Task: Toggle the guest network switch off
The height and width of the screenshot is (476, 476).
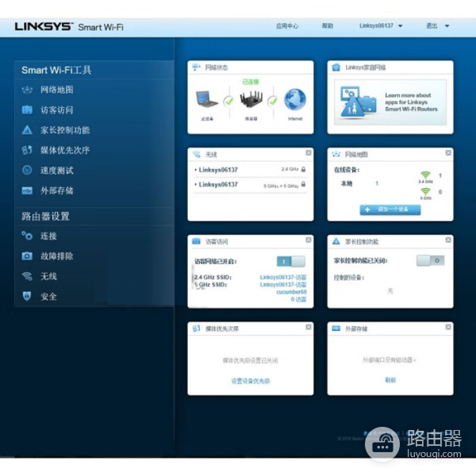Action: tap(290, 261)
